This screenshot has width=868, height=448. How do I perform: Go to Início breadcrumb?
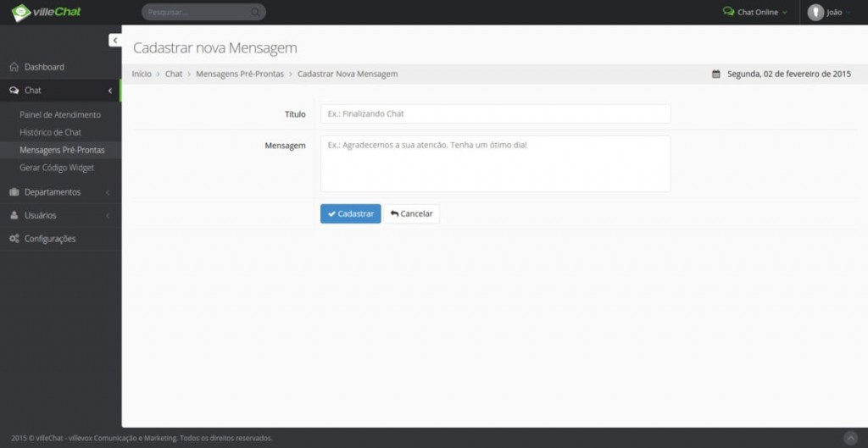point(142,74)
